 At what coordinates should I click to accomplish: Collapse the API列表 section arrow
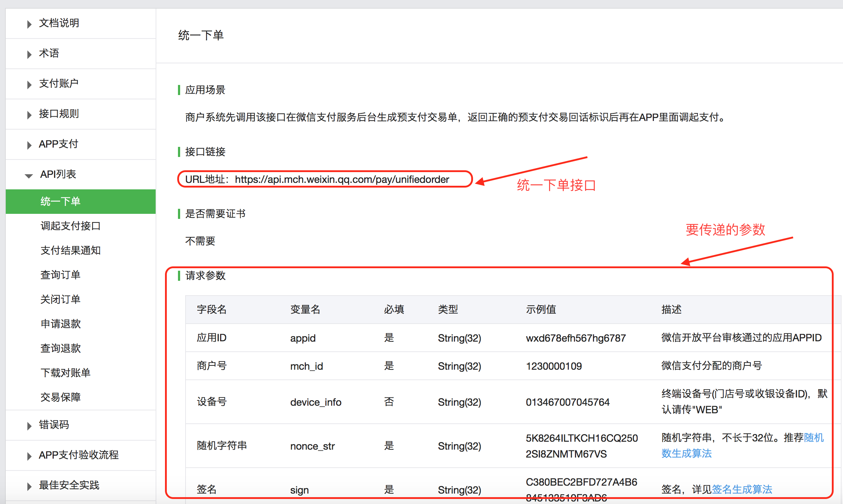pos(29,176)
